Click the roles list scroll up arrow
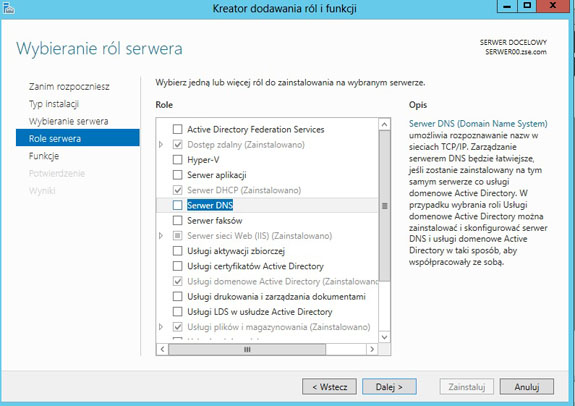 pyautogui.click(x=384, y=124)
